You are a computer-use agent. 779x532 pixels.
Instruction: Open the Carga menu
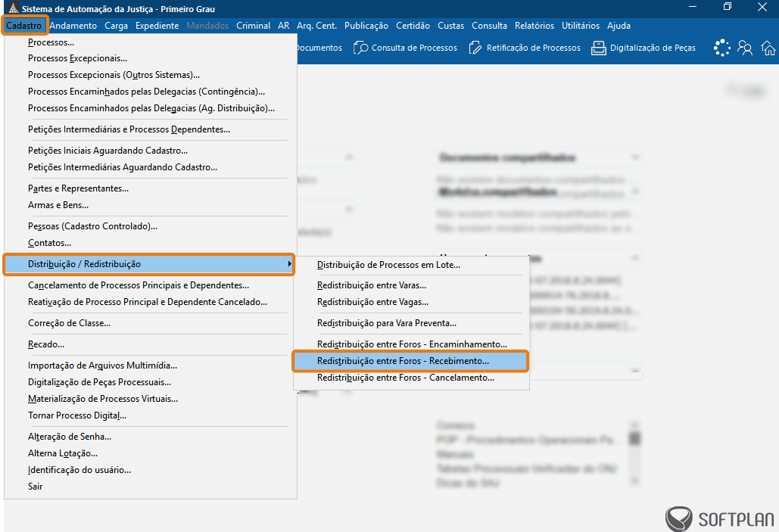[x=117, y=25]
